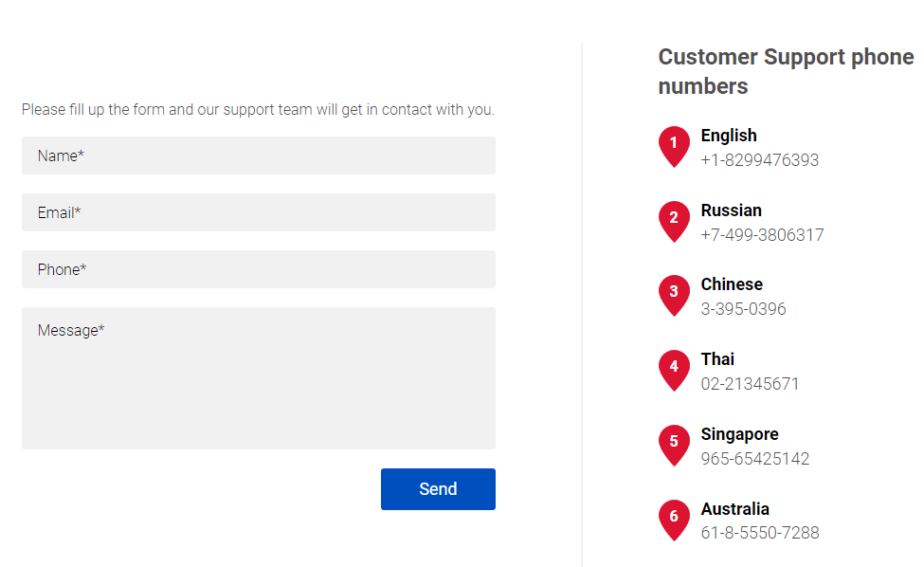
Task: Focus the Name input field
Action: [259, 155]
